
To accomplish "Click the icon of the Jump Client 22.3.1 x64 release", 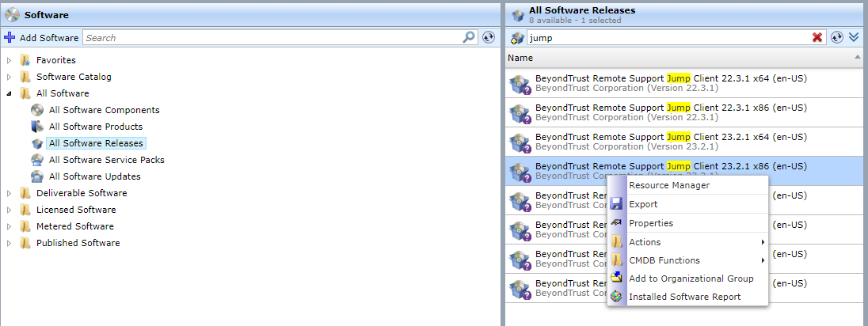I will click(520, 84).
